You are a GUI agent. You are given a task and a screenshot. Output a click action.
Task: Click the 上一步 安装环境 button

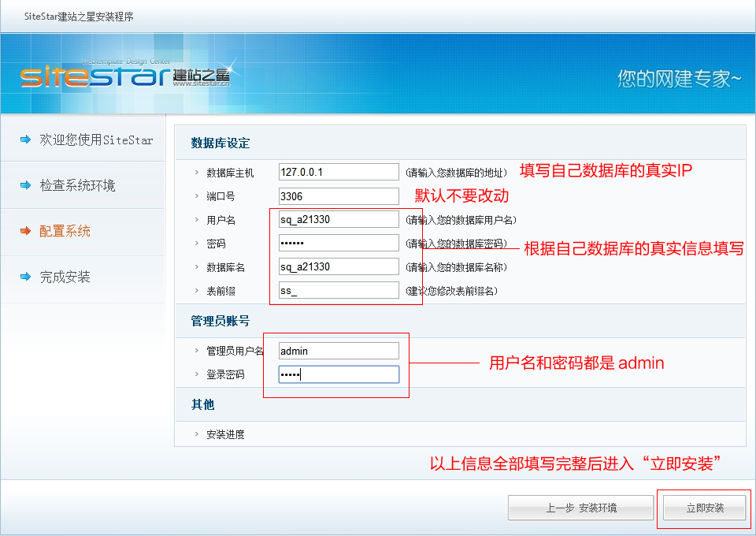point(581,508)
